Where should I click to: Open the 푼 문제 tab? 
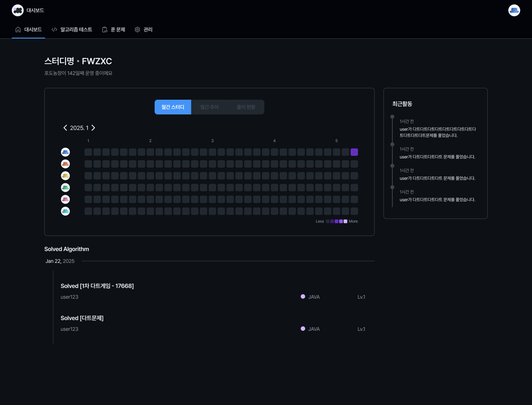tap(114, 29)
